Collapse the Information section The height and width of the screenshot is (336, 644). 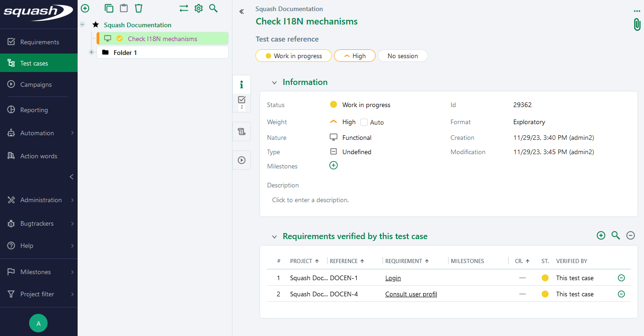(x=274, y=83)
